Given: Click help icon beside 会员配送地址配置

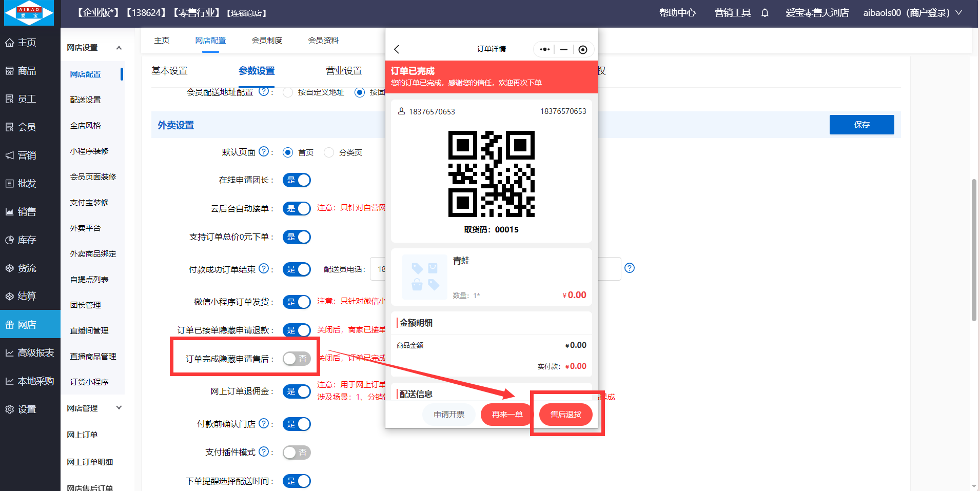Looking at the screenshot, I should tap(264, 91).
